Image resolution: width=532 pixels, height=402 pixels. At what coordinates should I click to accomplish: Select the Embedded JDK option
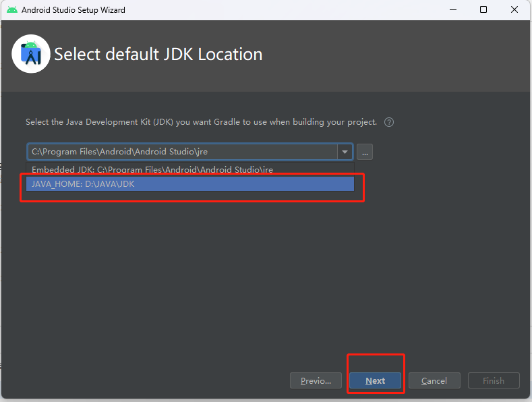point(152,169)
